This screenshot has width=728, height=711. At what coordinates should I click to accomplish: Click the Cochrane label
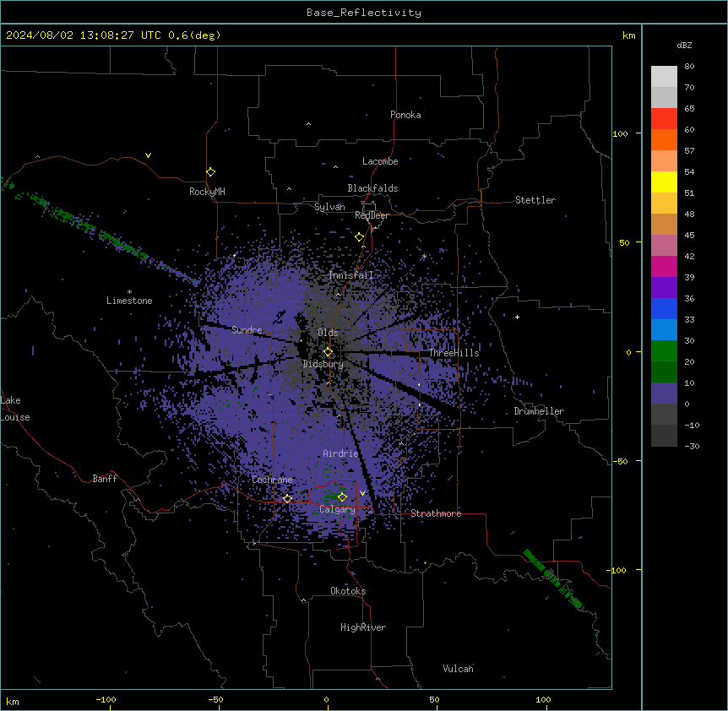pos(273,480)
